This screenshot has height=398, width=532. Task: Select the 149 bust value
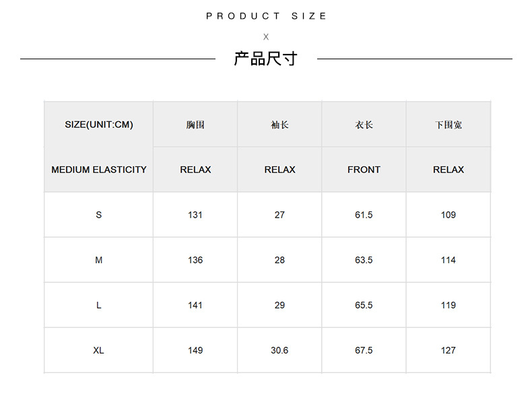point(195,350)
